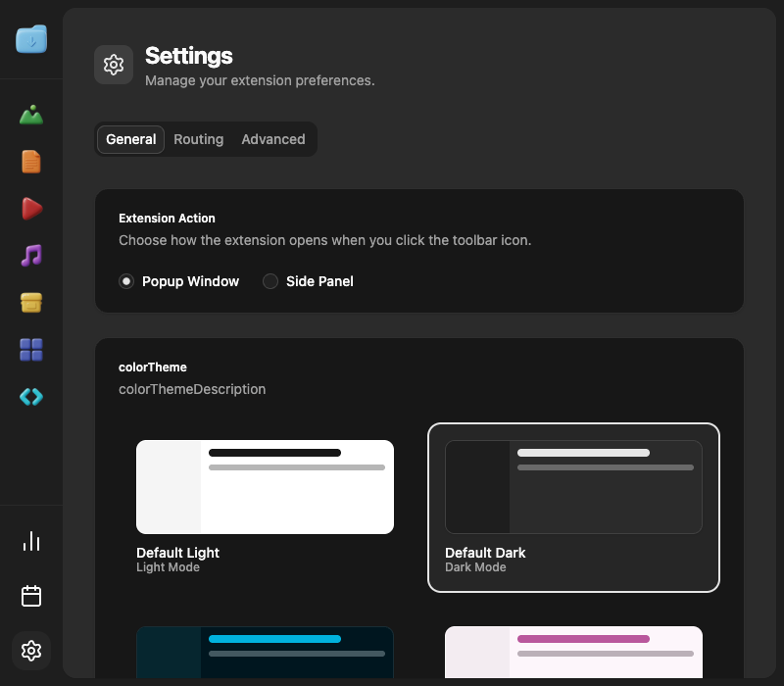Image resolution: width=784 pixels, height=686 pixels.
Task: Choose the Default Dark theme preview
Action: tap(573, 487)
